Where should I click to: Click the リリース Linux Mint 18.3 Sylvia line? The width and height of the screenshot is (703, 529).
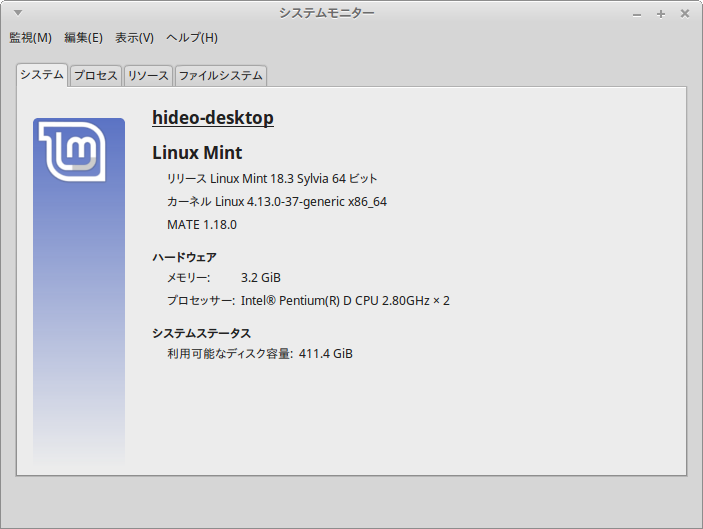coord(272,178)
